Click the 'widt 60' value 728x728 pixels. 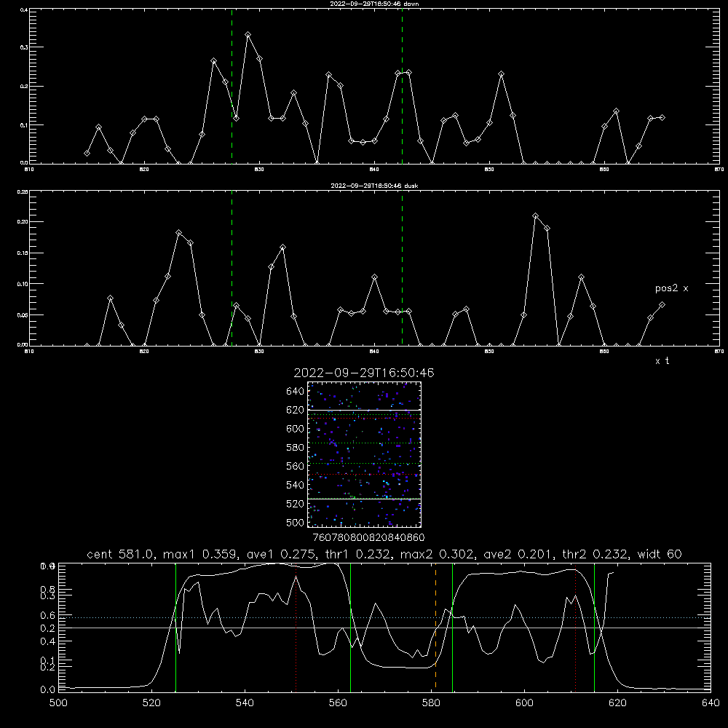(x=660, y=554)
